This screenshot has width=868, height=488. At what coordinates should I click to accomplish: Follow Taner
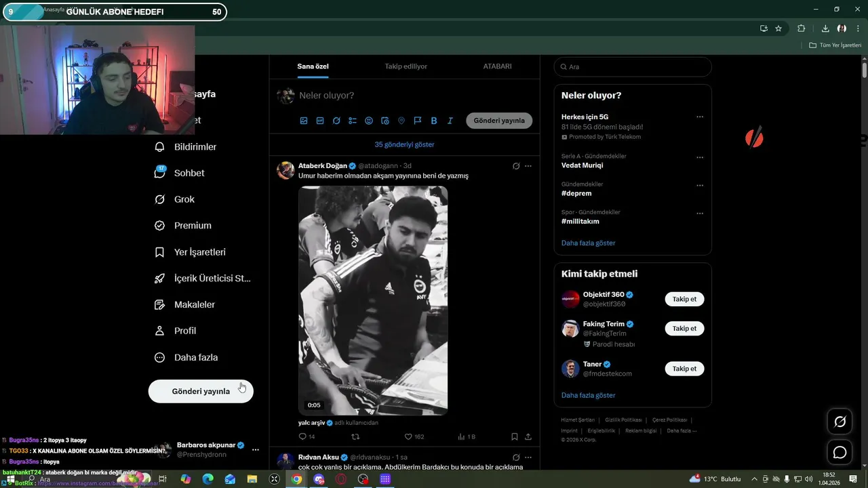tap(684, 369)
